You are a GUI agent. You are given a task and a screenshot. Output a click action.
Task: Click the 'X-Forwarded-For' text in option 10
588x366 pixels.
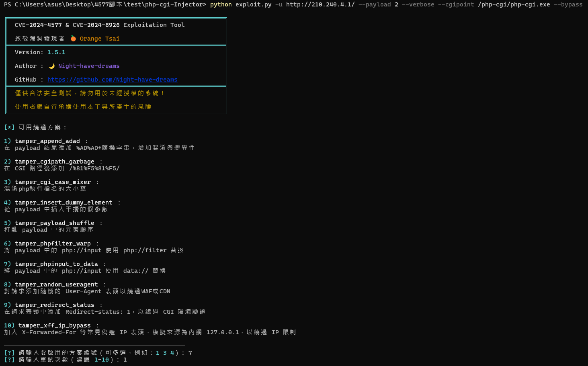(49, 332)
